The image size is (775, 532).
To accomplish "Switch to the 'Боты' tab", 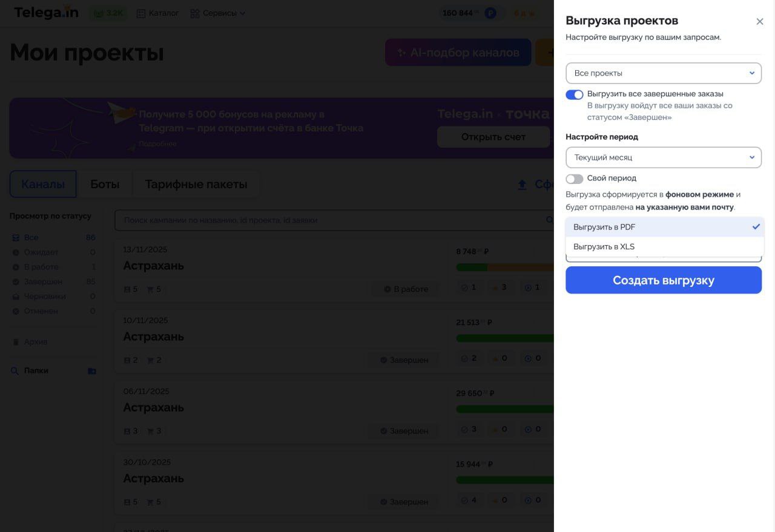I will 105,184.
